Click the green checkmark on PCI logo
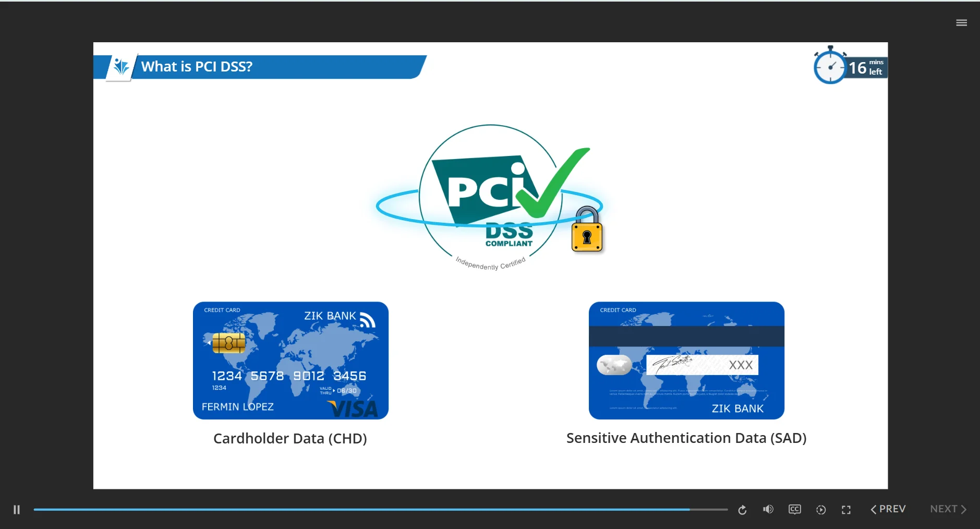 [552, 183]
